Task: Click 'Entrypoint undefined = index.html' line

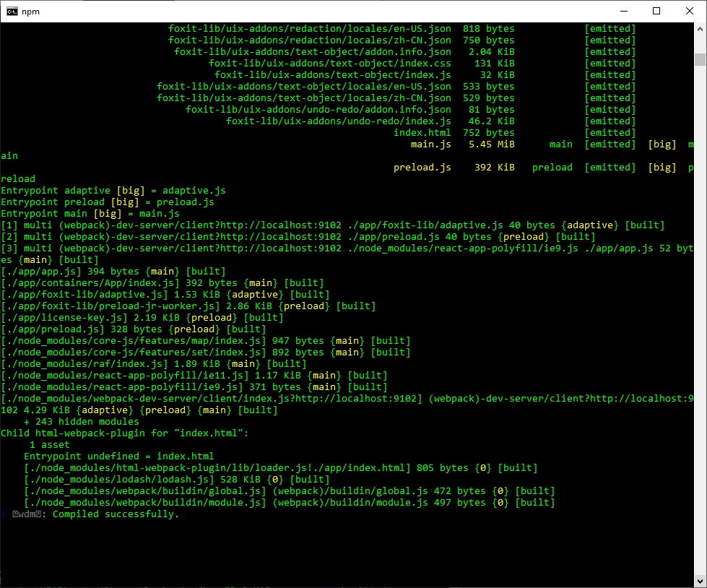Action: tap(119, 457)
